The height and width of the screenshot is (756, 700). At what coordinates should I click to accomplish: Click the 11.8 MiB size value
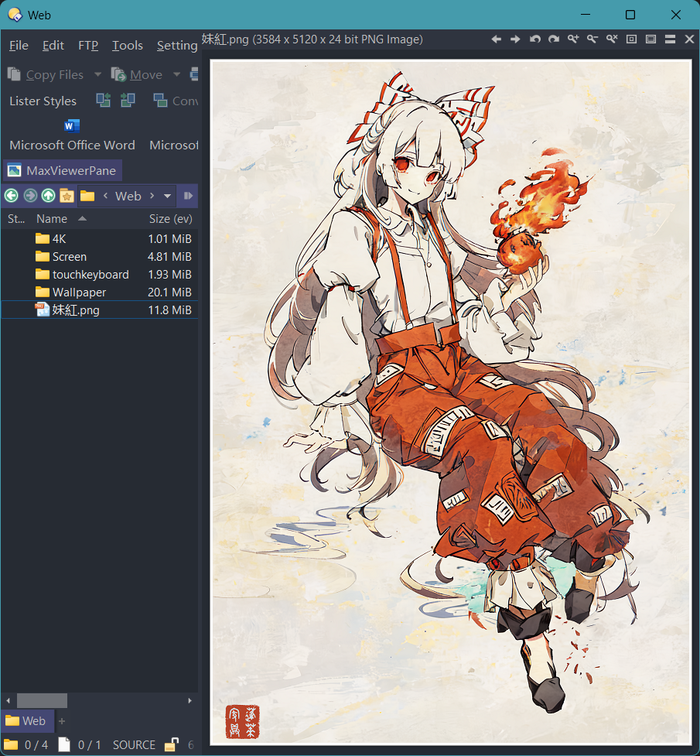[x=169, y=310]
